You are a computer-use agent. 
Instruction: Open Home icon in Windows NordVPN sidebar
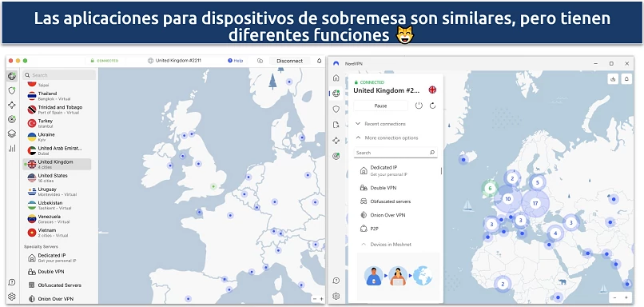(x=336, y=78)
